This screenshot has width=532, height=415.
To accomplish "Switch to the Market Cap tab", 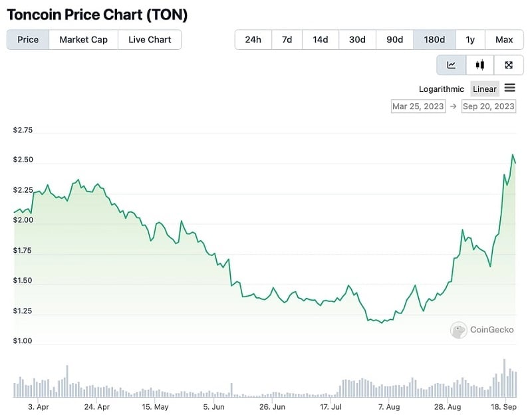I will 82,39.
